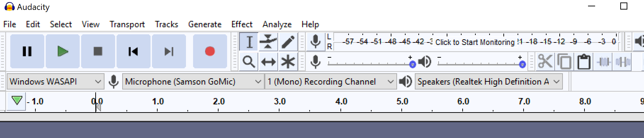Start recording with the red Record button

tap(210, 51)
